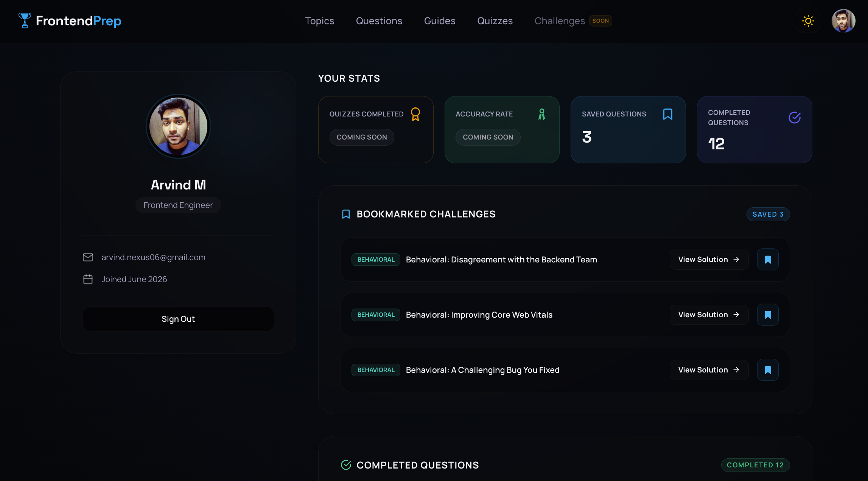The image size is (868, 481).
Task: Click the FrontendPrep trophy logo icon
Action: pos(25,21)
